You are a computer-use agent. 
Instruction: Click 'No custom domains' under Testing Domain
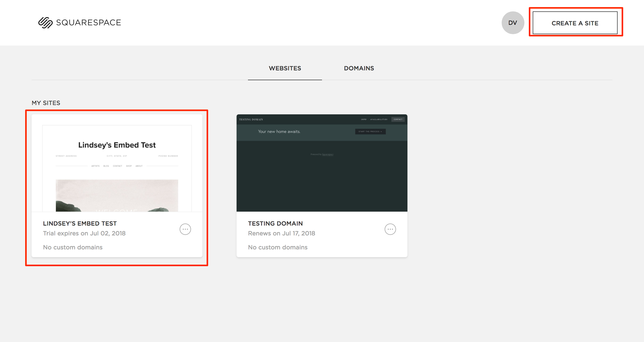pyautogui.click(x=278, y=247)
